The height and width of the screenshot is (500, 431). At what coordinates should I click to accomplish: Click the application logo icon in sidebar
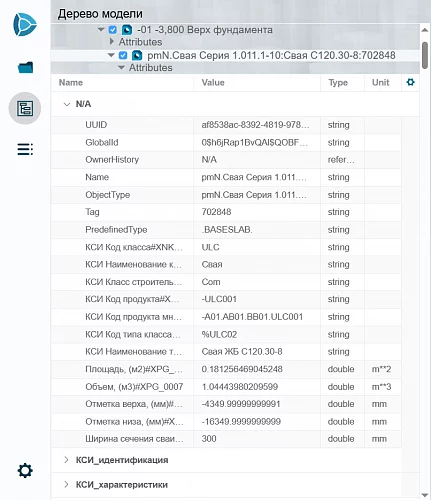pyautogui.click(x=25, y=25)
